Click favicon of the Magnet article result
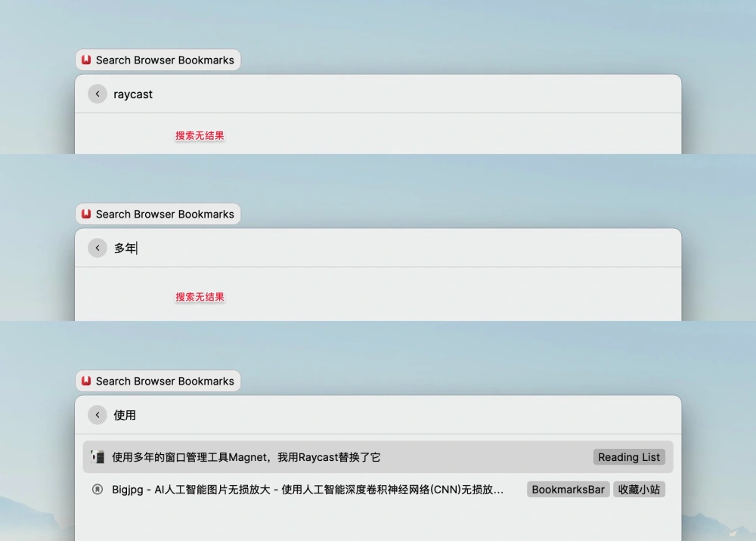756x541 pixels. click(x=98, y=456)
